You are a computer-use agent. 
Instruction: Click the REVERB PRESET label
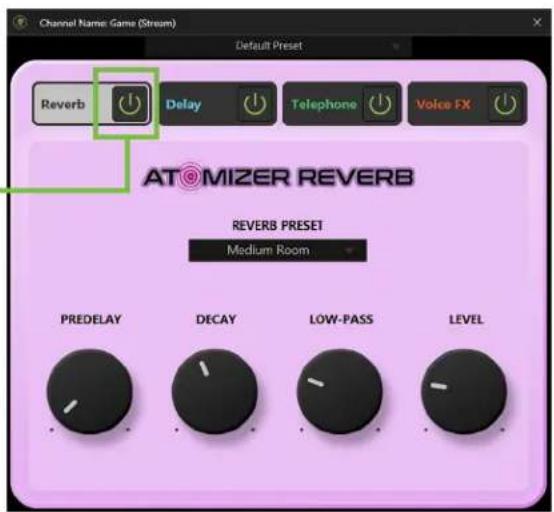(277, 225)
